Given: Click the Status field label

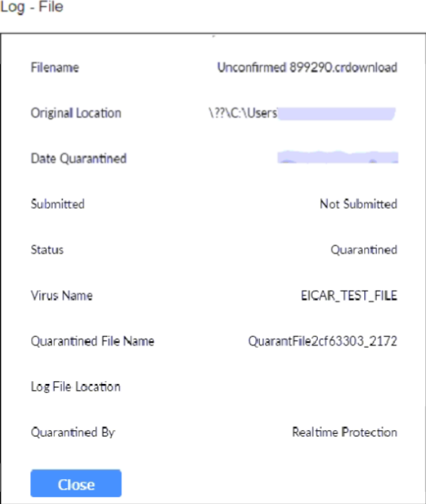Looking at the screenshot, I should pos(47,250).
